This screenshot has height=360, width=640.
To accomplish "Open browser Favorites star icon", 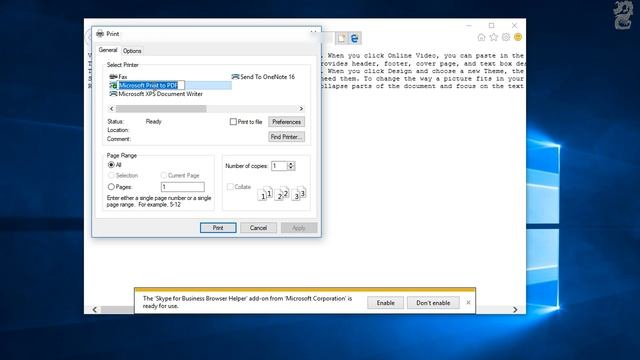I will (x=493, y=38).
